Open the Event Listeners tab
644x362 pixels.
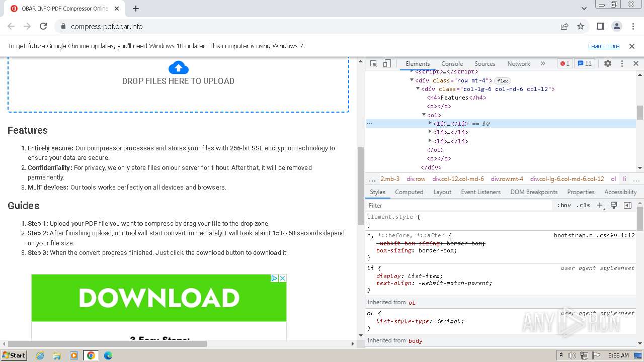click(x=481, y=192)
